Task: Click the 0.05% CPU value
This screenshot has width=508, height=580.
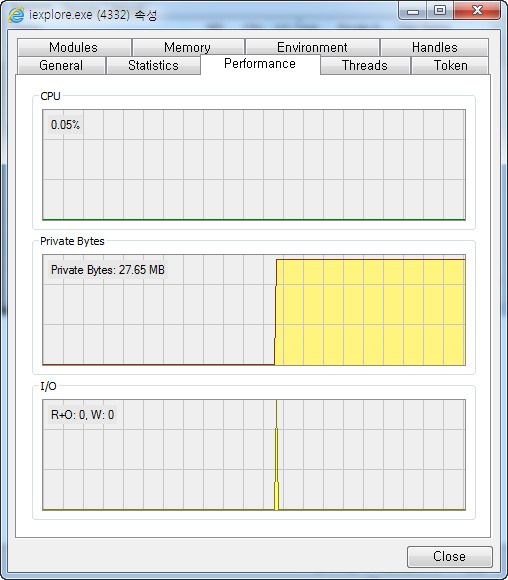Action: pos(65,125)
